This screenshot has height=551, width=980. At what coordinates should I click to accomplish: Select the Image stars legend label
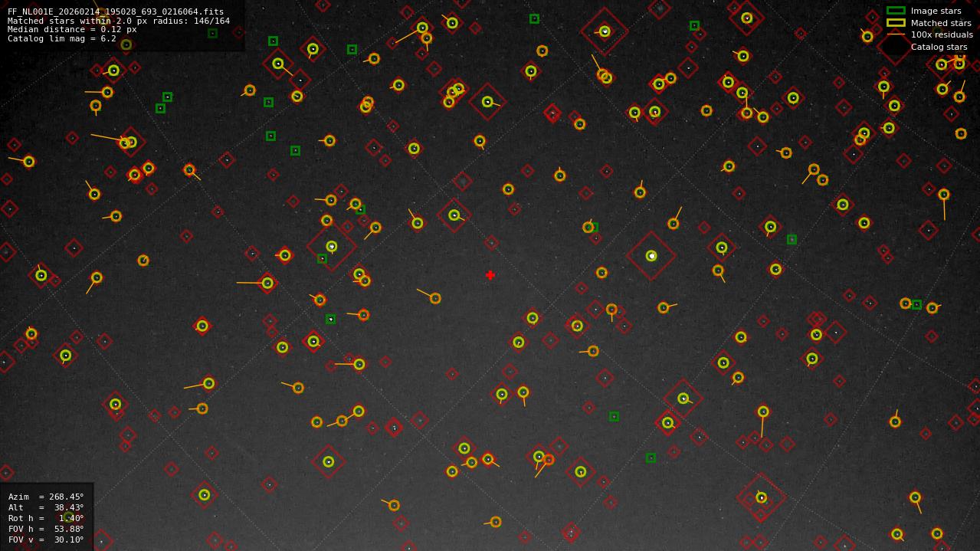pos(936,11)
